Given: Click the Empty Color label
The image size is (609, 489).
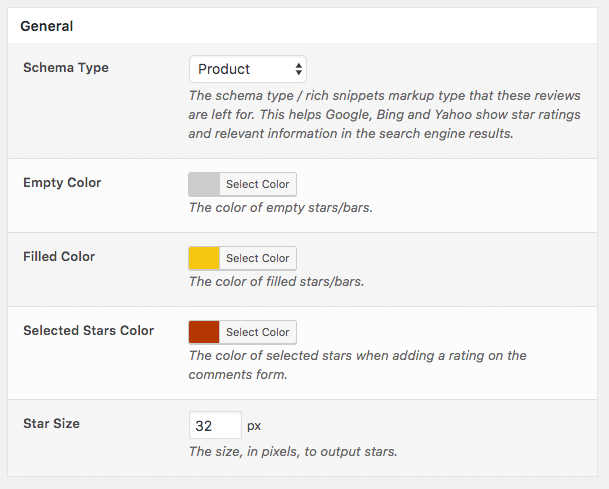Looking at the screenshot, I should pyautogui.click(x=62, y=183).
